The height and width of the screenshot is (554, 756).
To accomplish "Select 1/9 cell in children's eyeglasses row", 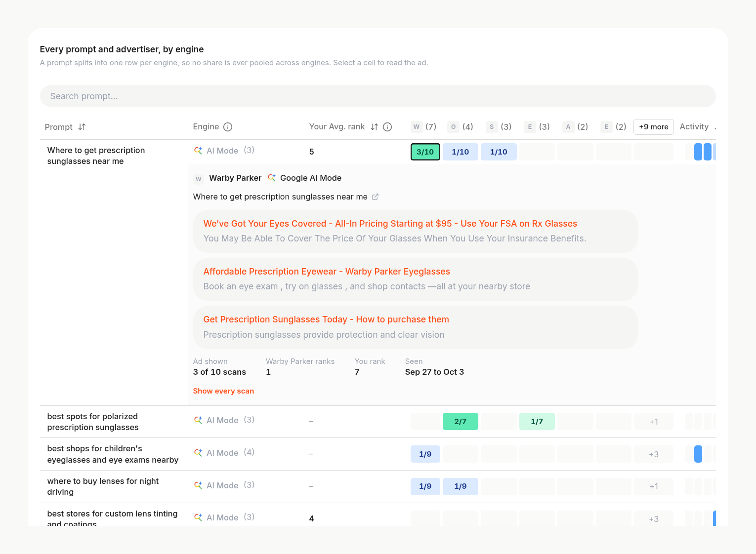I will point(425,454).
